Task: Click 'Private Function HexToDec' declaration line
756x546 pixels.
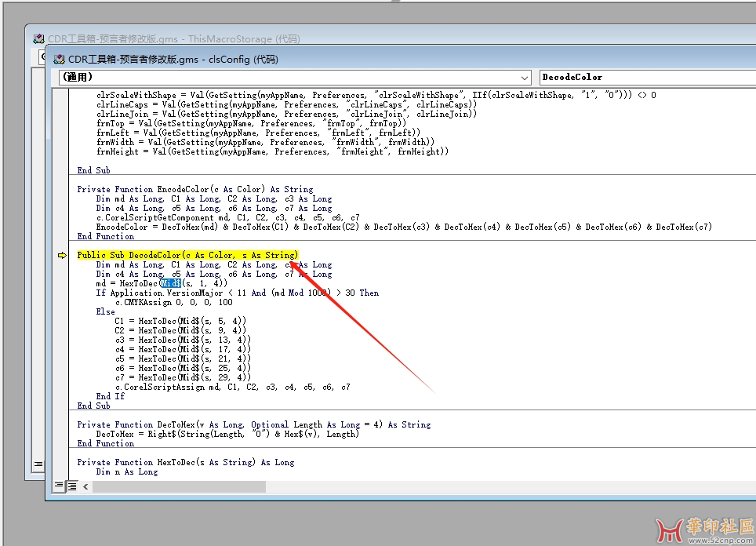Action: point(186,463)
